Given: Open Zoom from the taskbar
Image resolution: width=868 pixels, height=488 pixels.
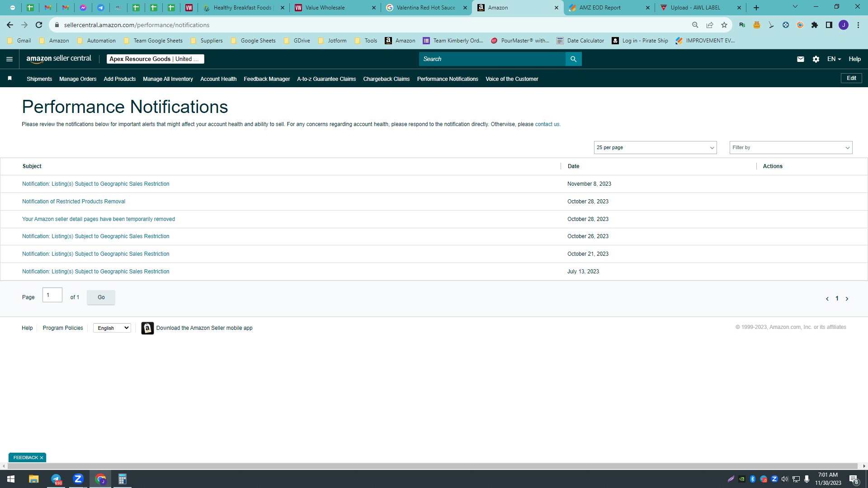Looking at the screenshot, I should tap(78, 479).
